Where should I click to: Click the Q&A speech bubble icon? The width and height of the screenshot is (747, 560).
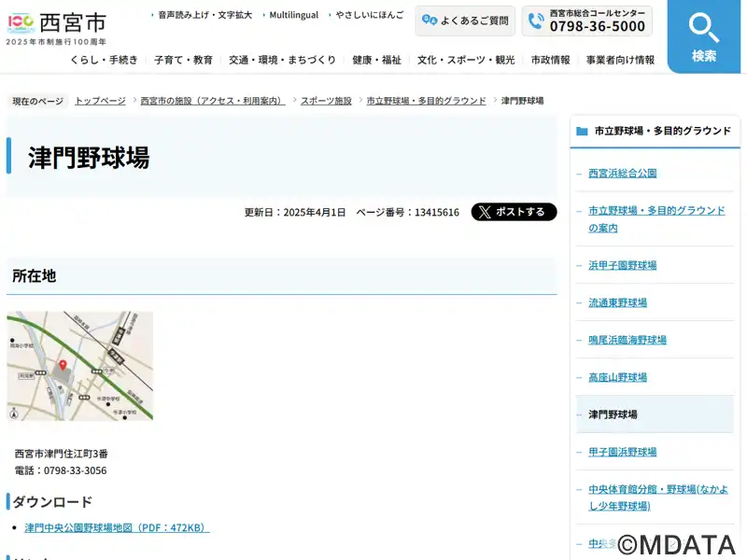[430, 21]
